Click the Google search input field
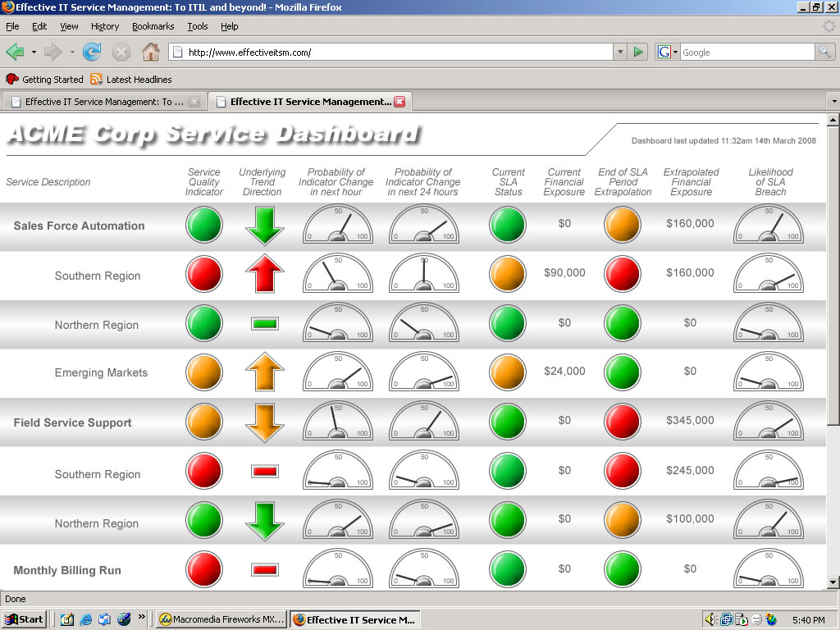 [746, 52]
